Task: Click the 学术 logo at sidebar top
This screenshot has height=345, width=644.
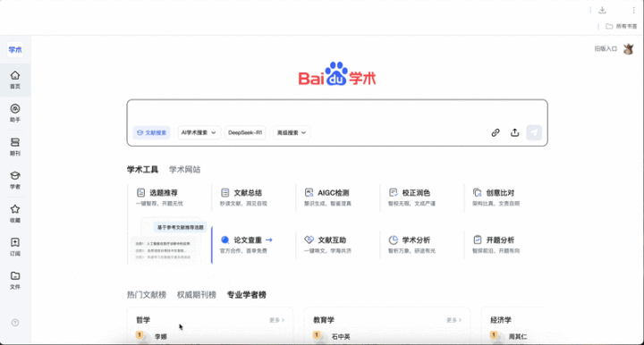Action: pyautogui.click(x=15, y=50)
